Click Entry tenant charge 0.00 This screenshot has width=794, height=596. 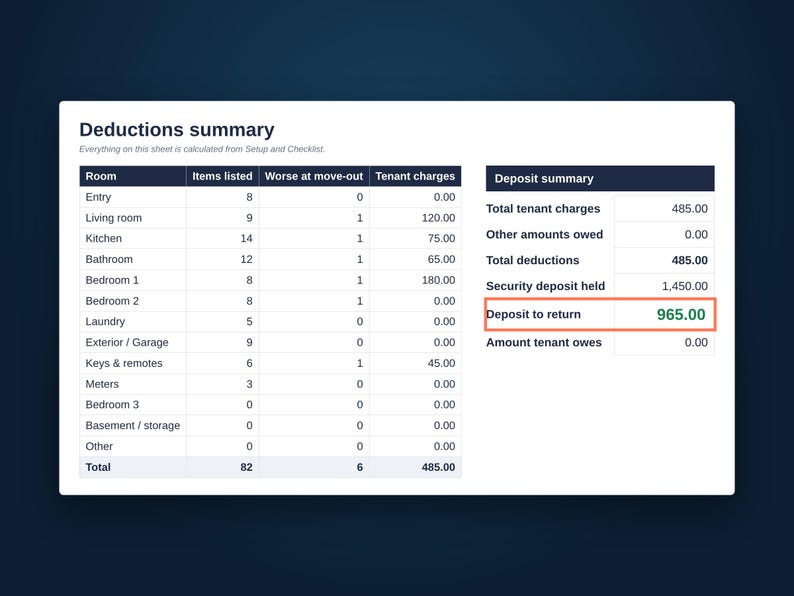pos(445,197)
